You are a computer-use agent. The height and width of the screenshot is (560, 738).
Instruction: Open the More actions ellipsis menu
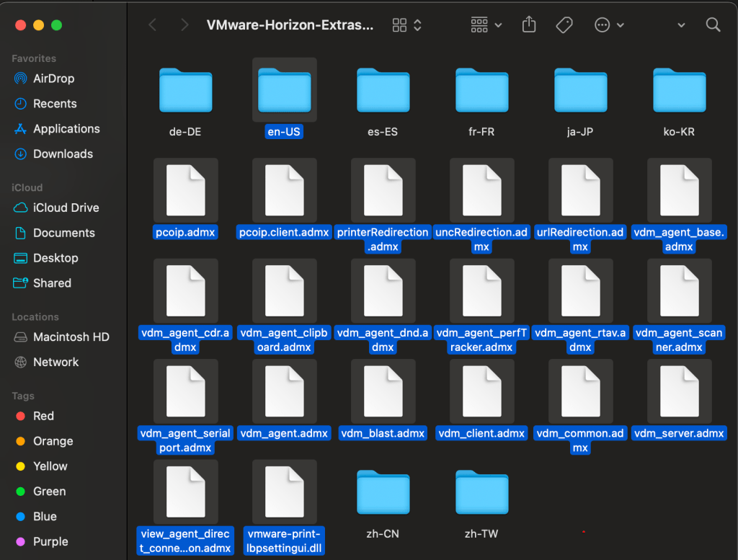tap(609, 25)
